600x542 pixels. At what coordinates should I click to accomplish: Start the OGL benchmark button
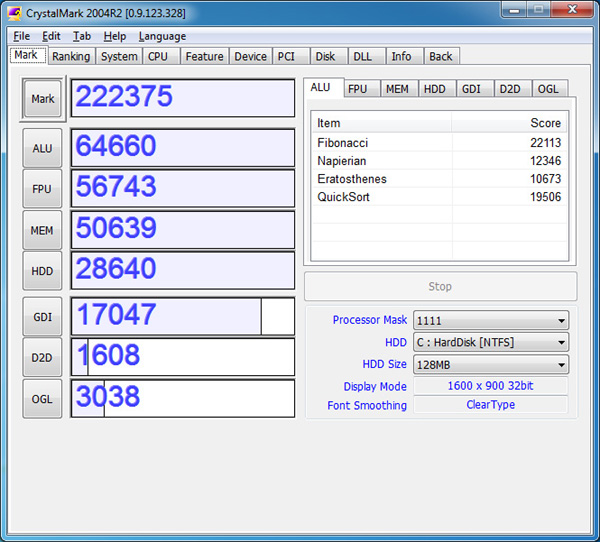pos(42,398)
